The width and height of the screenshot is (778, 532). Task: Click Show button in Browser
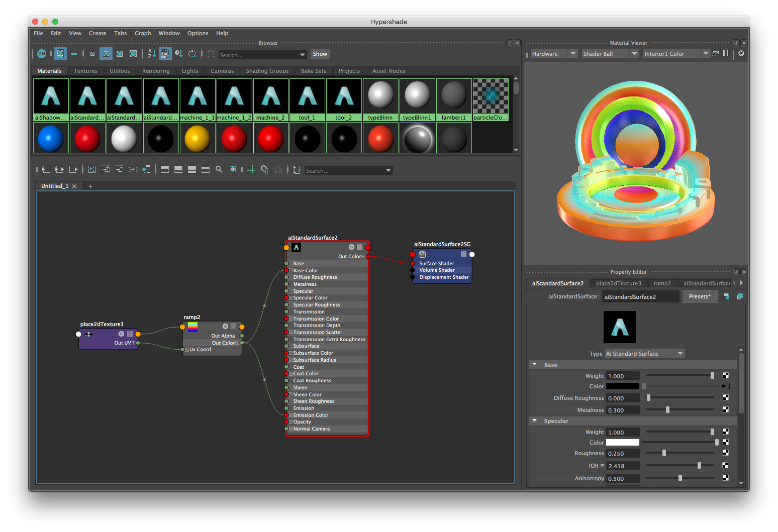320,54
